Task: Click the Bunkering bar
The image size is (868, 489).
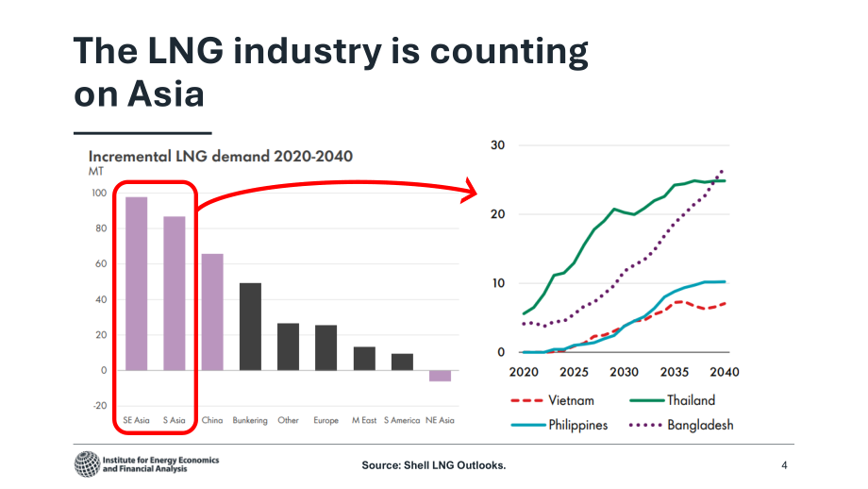Action: click(x=250, y=327)
